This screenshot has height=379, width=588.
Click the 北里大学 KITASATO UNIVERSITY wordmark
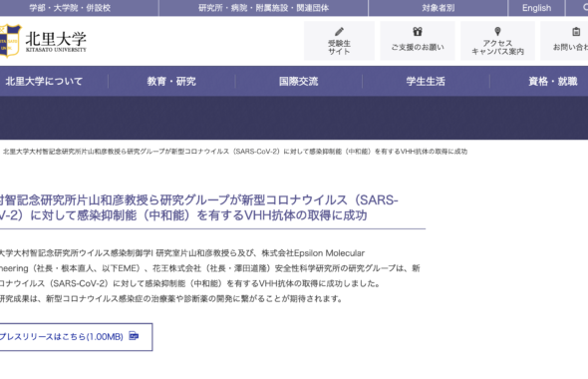pos(56,41)
